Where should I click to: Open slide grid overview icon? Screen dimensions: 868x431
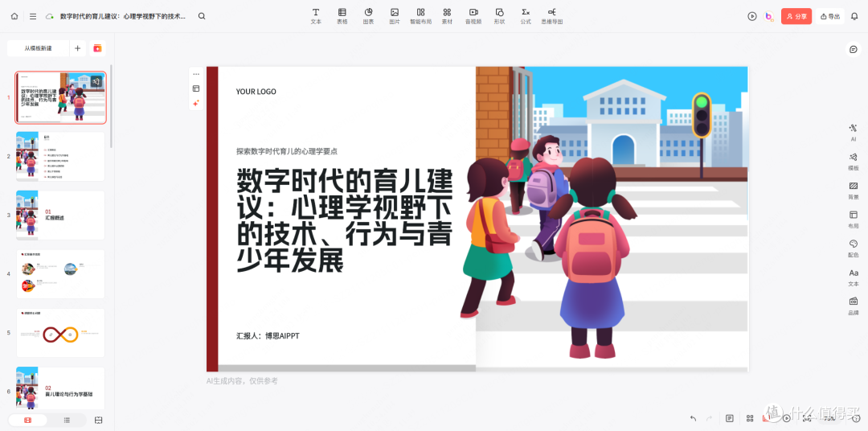(750, 418)
